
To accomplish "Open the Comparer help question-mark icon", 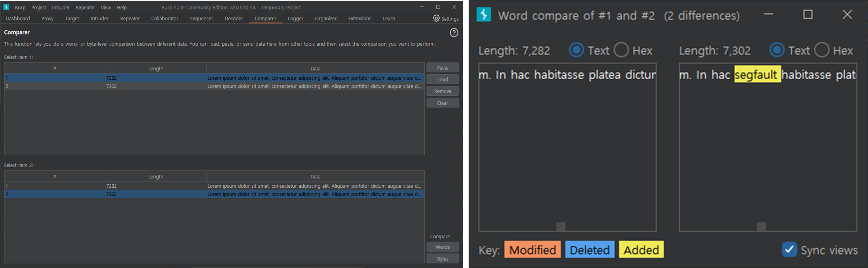I will (x=454, y=33).
